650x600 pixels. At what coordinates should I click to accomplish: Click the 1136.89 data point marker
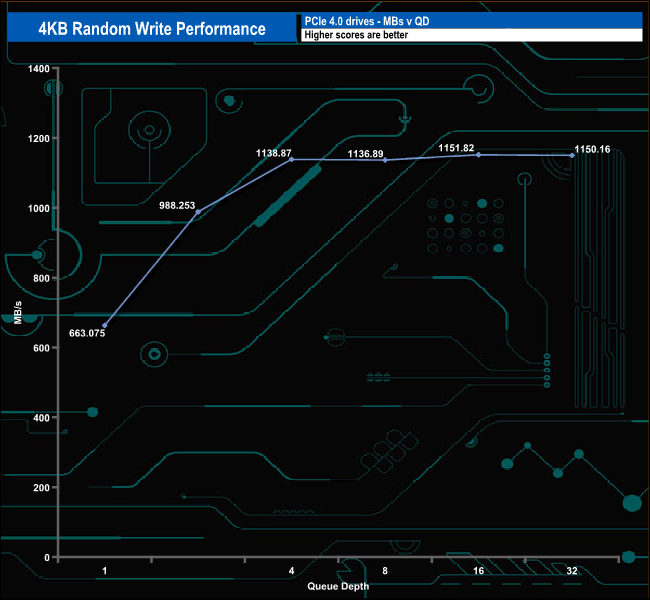pos(385,160)
